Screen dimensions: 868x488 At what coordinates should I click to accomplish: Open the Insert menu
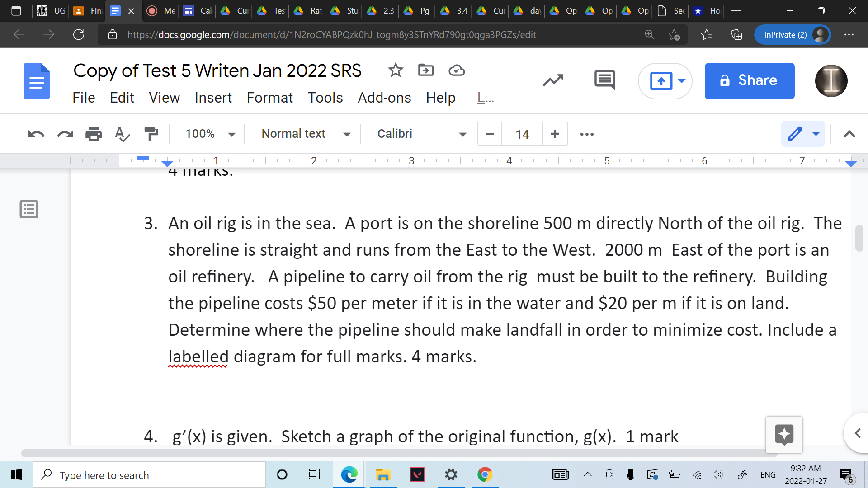(x=213, y=98)
